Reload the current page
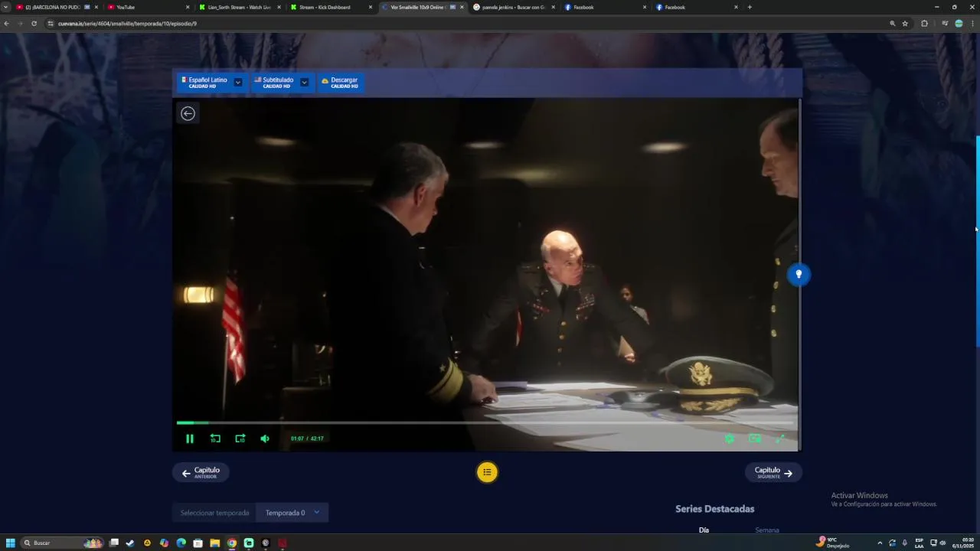Viewport: 980px width, 551px height. coord(34,24)
